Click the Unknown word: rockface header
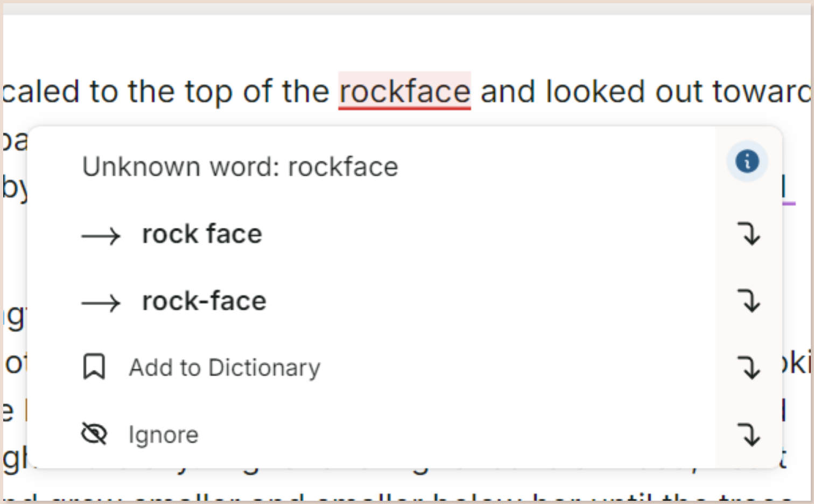 point(240,166)
